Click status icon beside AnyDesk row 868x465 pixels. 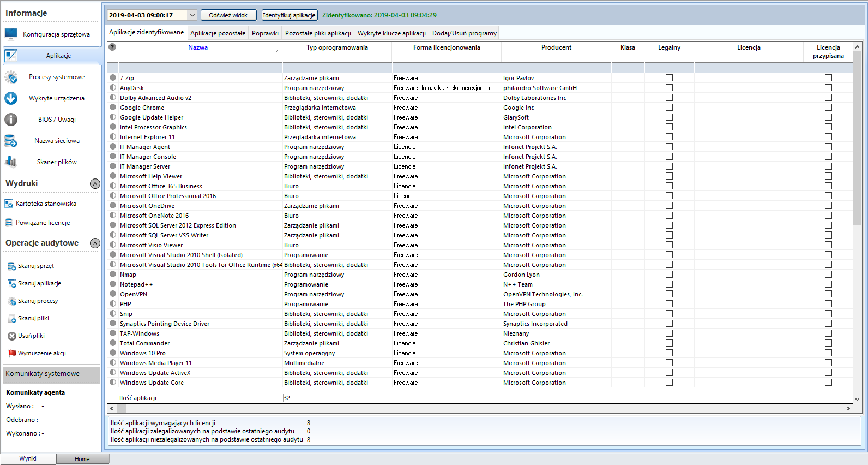click(113, 87)
